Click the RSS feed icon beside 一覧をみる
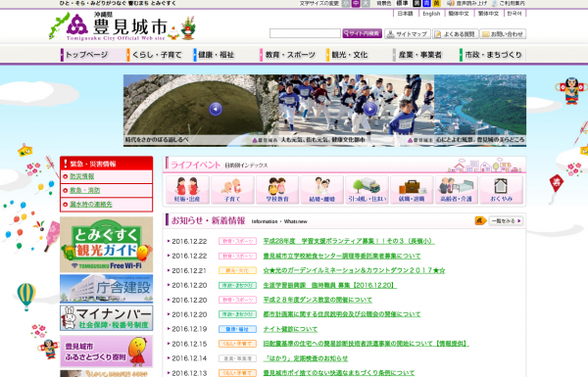This screenshot has height=377, width=588. (x=480, y=220)
